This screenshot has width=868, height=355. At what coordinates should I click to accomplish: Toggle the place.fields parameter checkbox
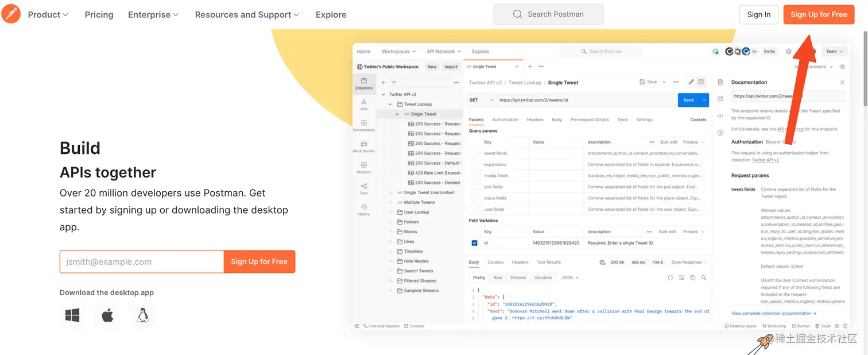(474, 198)
